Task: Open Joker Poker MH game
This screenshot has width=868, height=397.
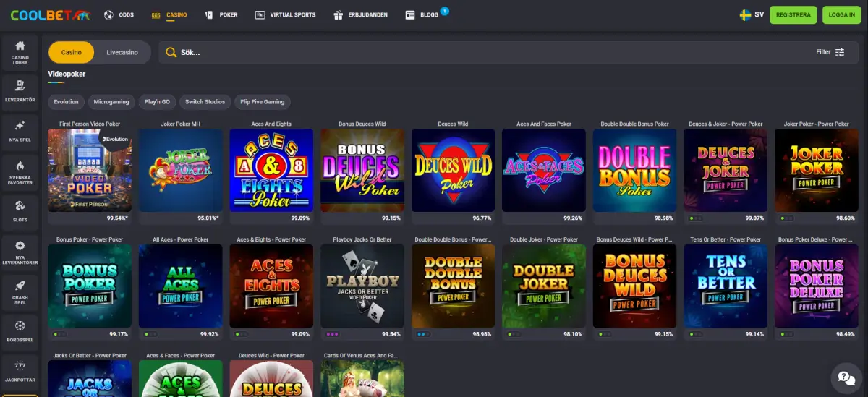Action: click(180, 170)
